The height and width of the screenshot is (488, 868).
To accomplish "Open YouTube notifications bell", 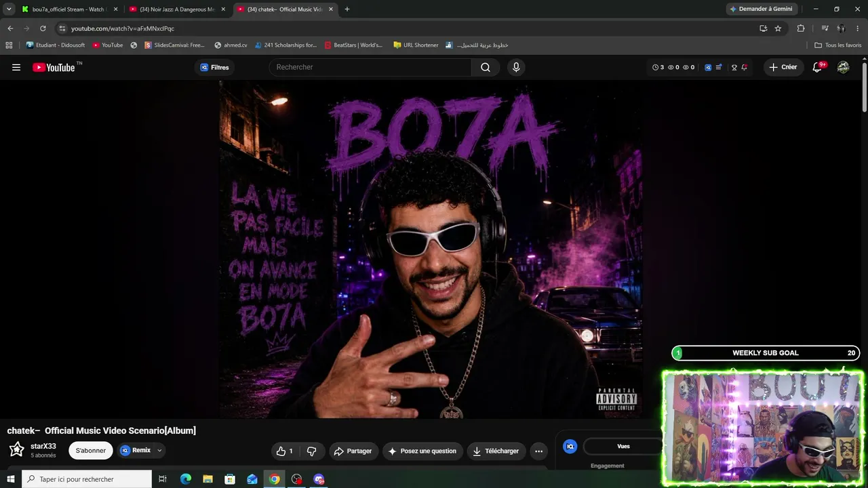I will (818, 67).
